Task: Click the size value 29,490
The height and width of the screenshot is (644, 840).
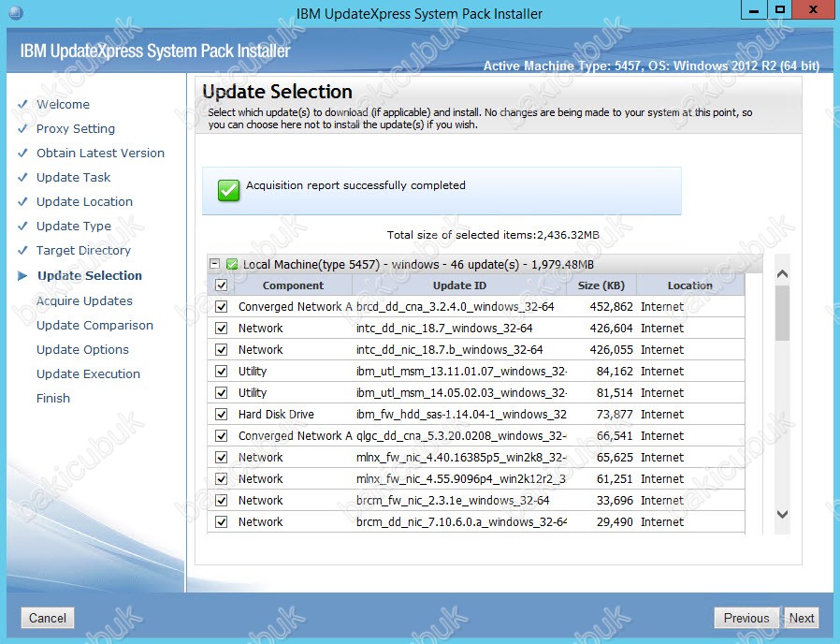Action: [615, 521]
